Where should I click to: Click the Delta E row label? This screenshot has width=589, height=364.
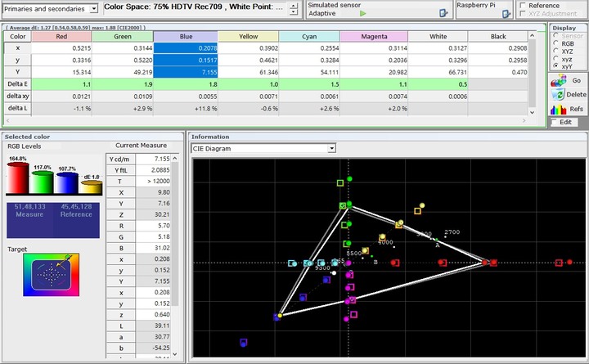(x=18, y=84)
